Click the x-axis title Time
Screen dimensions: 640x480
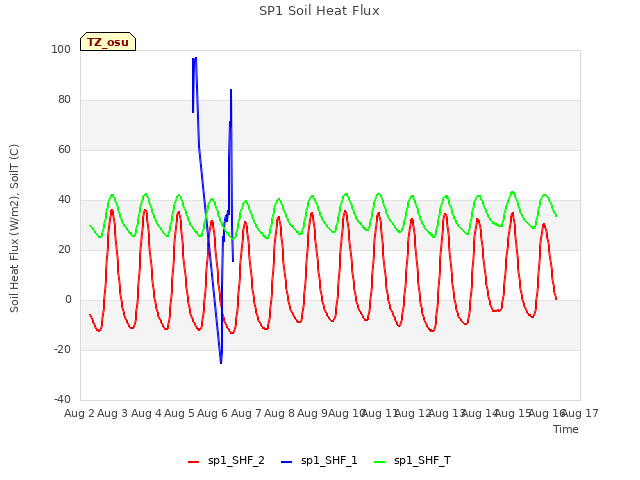[566, 429]
